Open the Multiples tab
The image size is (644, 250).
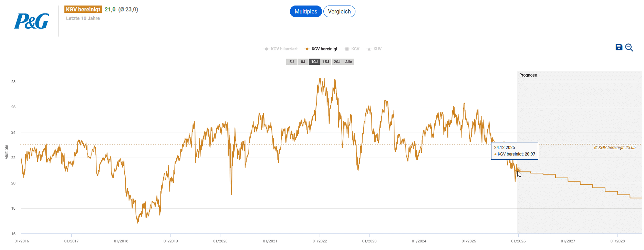[x=306, y=11]
